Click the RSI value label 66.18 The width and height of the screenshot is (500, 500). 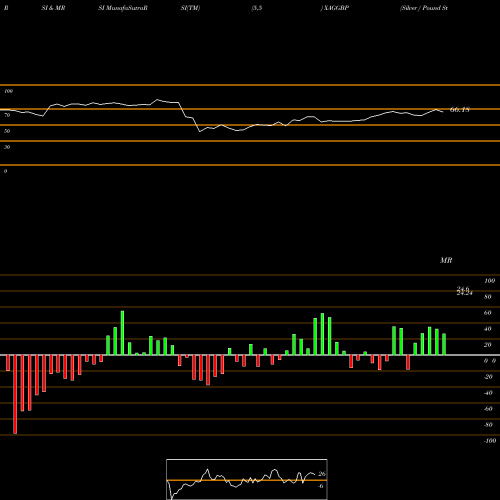point(460,109)
